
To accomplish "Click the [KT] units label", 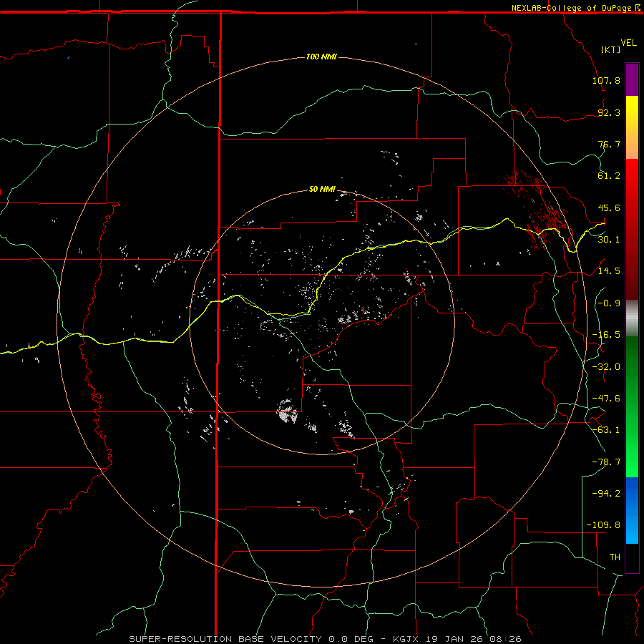I will pyautogui.click(x=610, y=49).
